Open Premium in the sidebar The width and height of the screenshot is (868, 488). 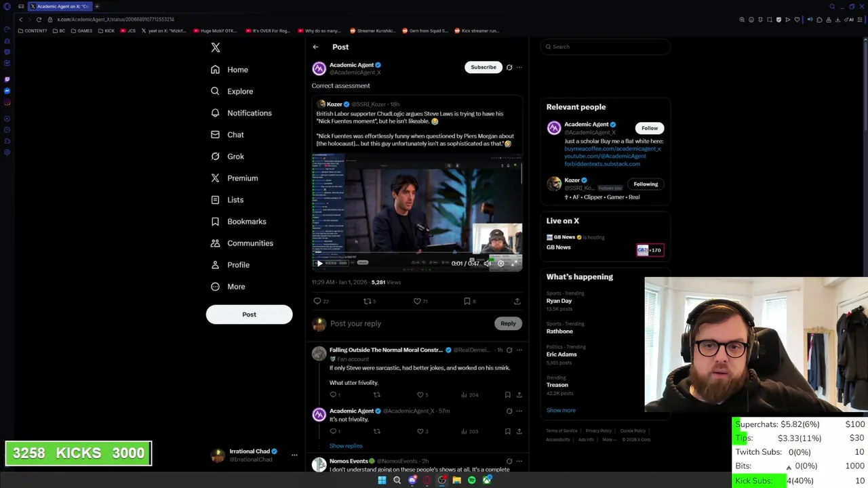pyautogui.click(x=234, y=178)
